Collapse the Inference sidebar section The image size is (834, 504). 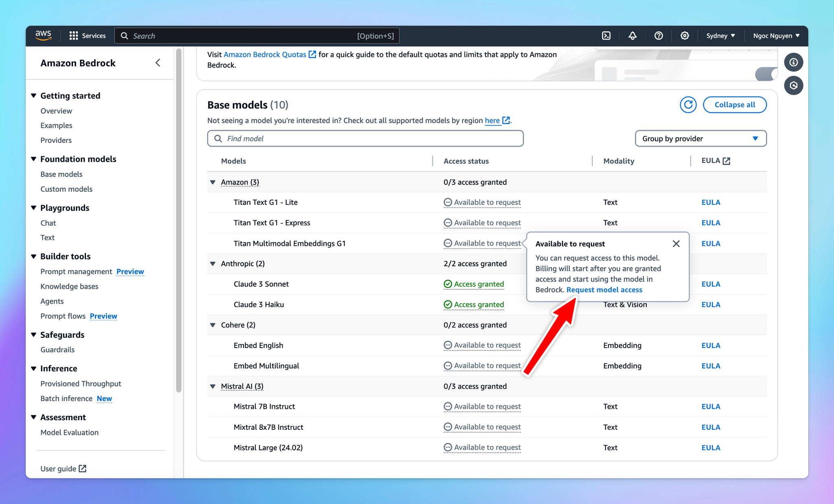34,368
